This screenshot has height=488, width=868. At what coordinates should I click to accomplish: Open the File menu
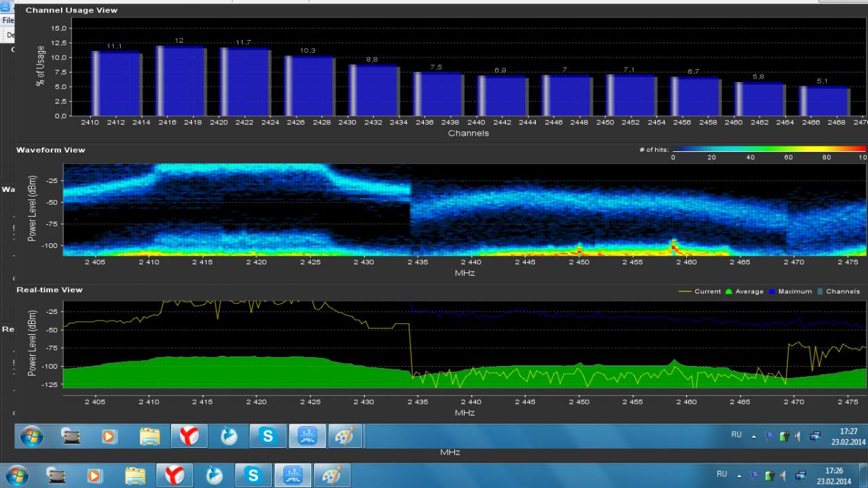tap(7, 20)
